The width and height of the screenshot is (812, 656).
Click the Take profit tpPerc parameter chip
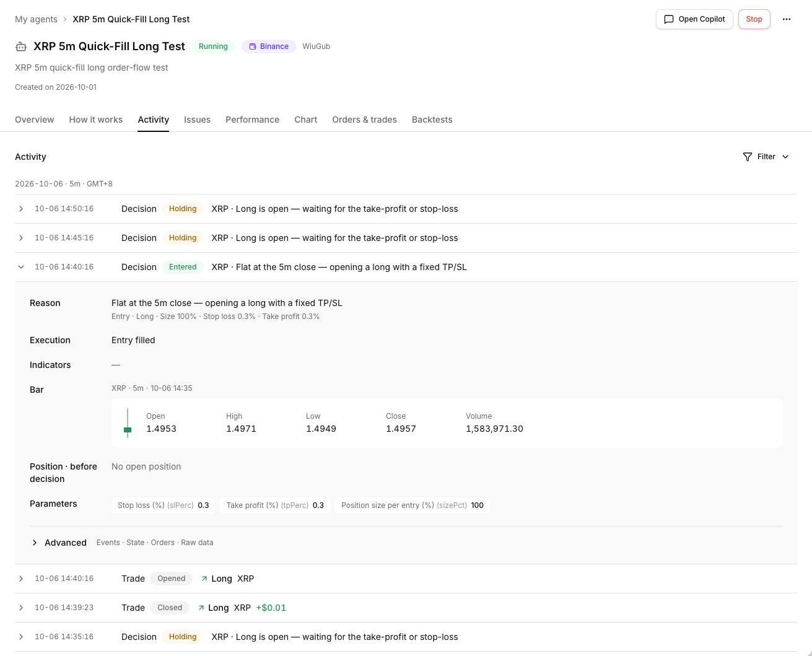click(275, 505)
